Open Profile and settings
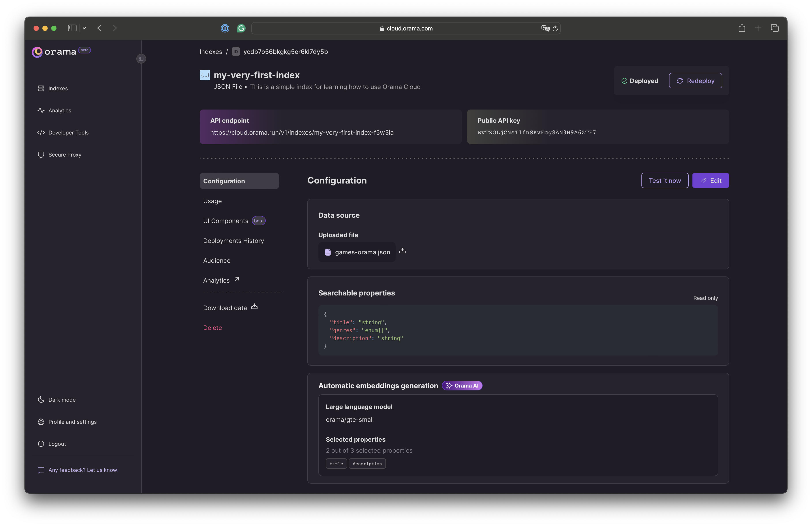The image size is (812, 526). pyautogui.click(x=67, y=422)
